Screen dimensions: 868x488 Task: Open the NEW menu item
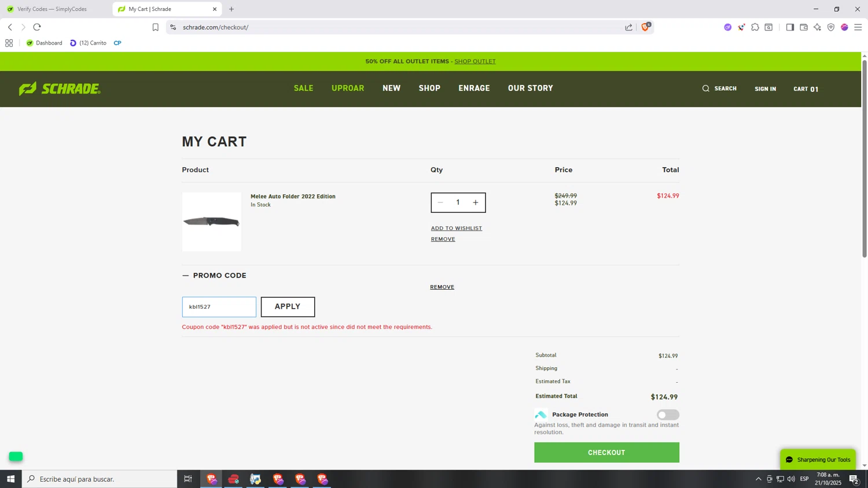coord(392,88)
